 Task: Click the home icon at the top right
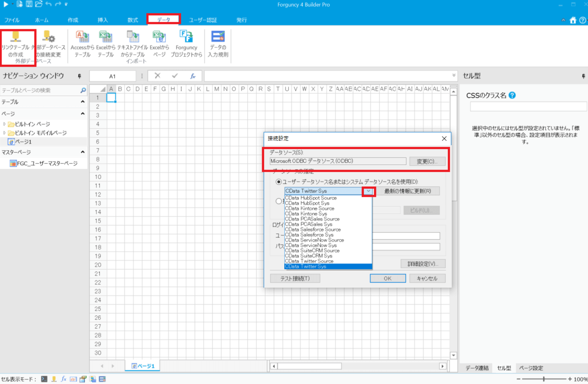573,20
